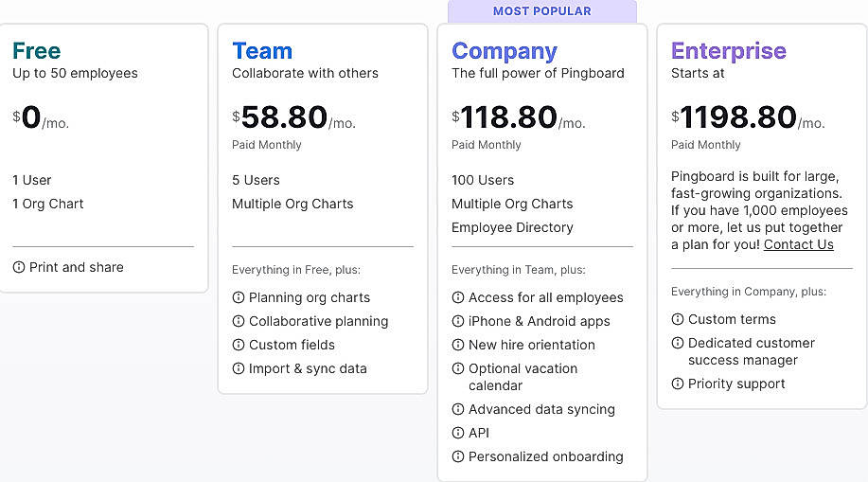This screenshot has width=868, height=482.
Task: Click '1 User' in Free plan
Action: (31, 180)
